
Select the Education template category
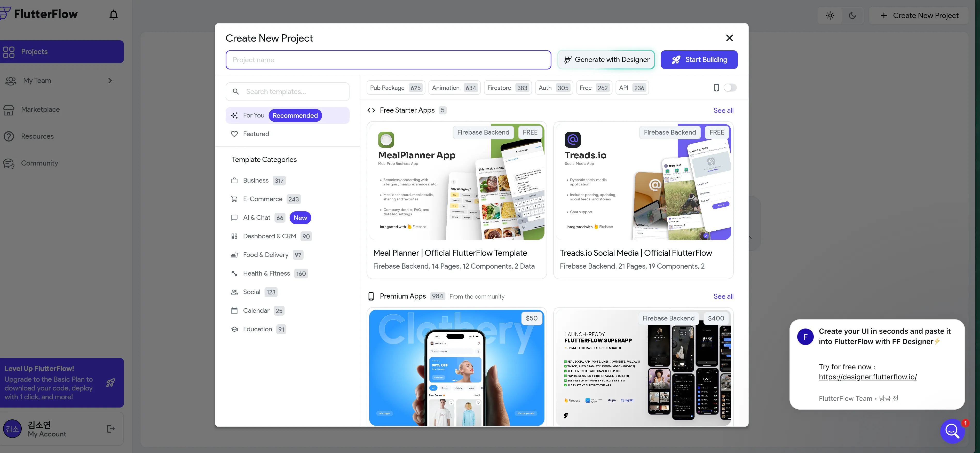258,329
